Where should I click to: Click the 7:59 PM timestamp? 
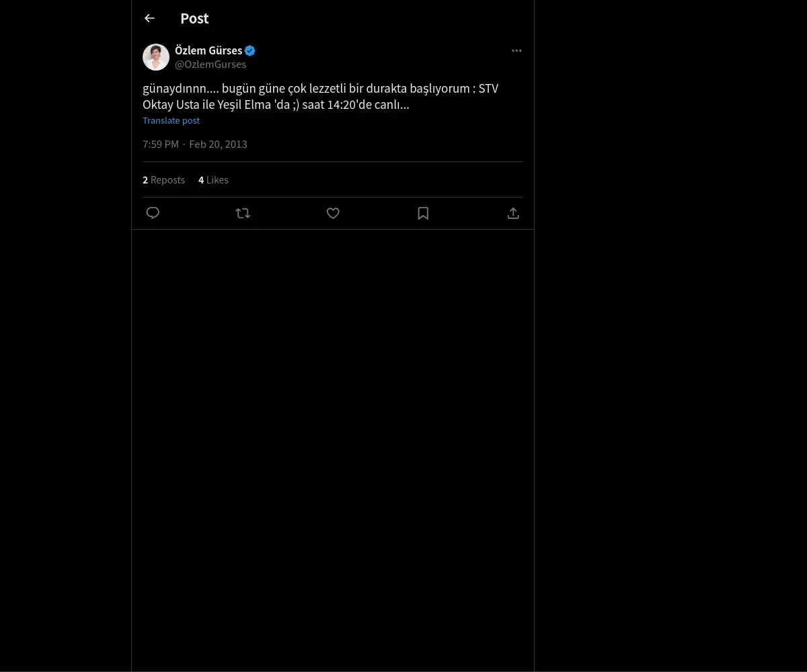161,144
